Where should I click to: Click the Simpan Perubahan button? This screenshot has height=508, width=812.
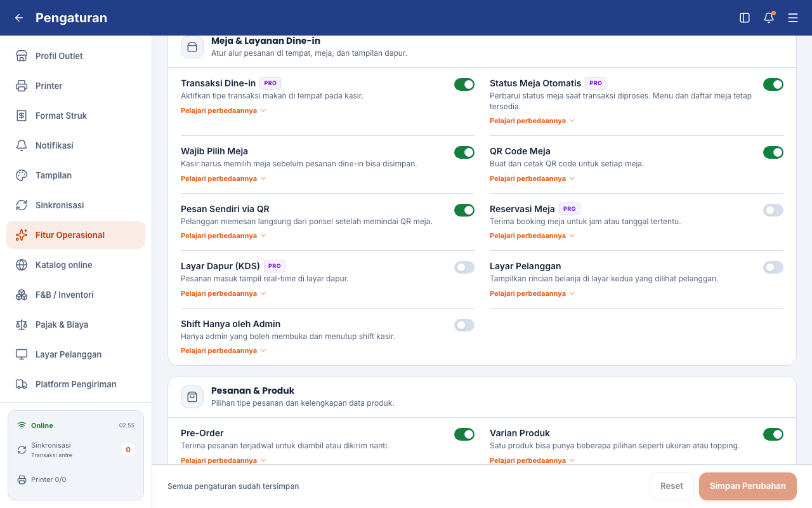pyautogui.click(x=748, y=486)
